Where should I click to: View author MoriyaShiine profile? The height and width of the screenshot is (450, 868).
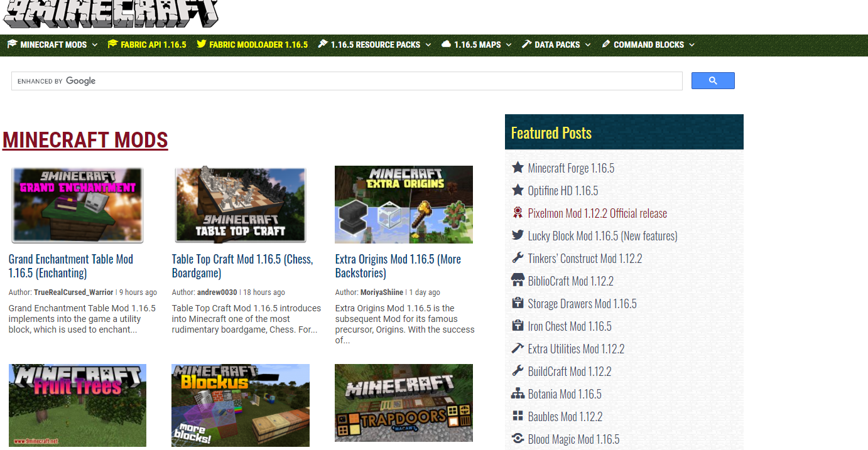tap(382, 292)
